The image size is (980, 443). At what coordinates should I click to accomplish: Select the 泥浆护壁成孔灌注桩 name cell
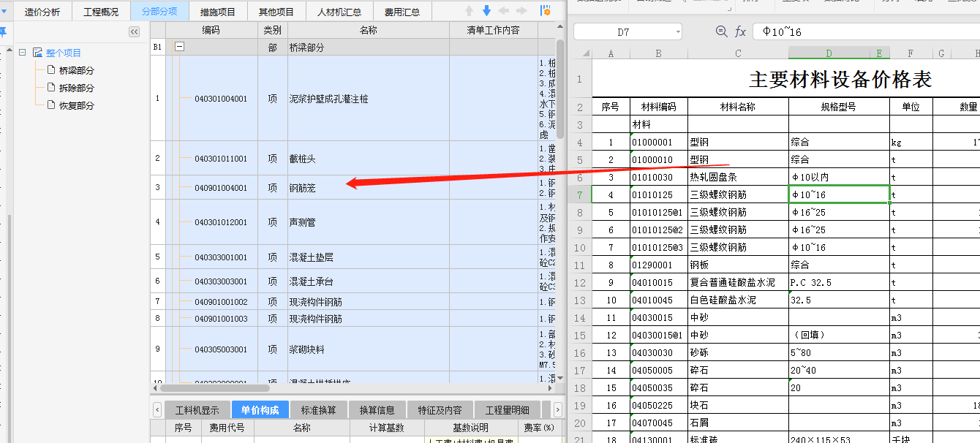click(x=369, y=99)
